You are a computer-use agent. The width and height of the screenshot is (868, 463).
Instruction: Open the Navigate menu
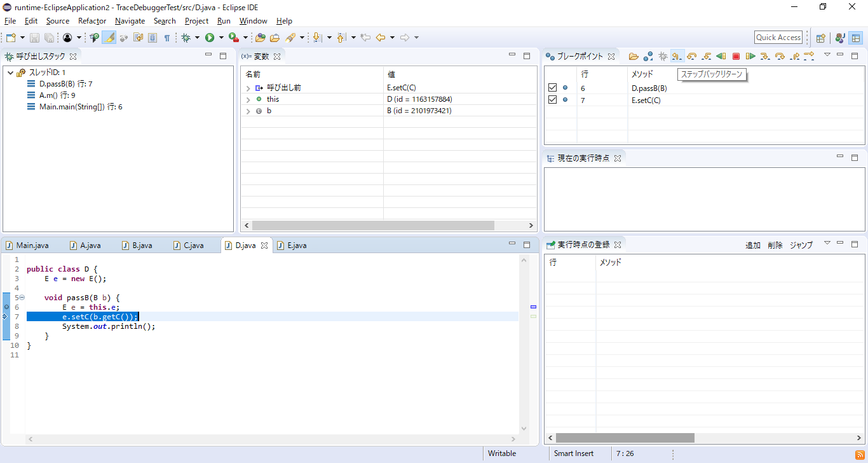[130, 21]
